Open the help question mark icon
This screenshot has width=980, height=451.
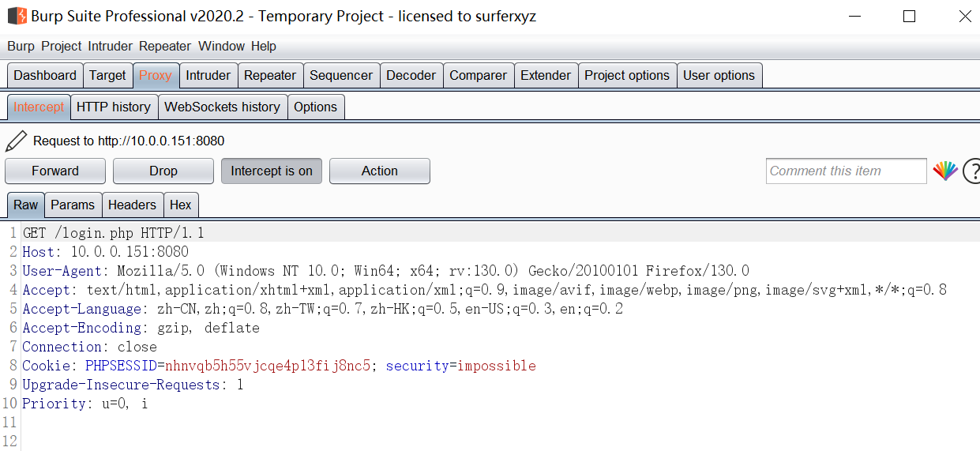972,171
